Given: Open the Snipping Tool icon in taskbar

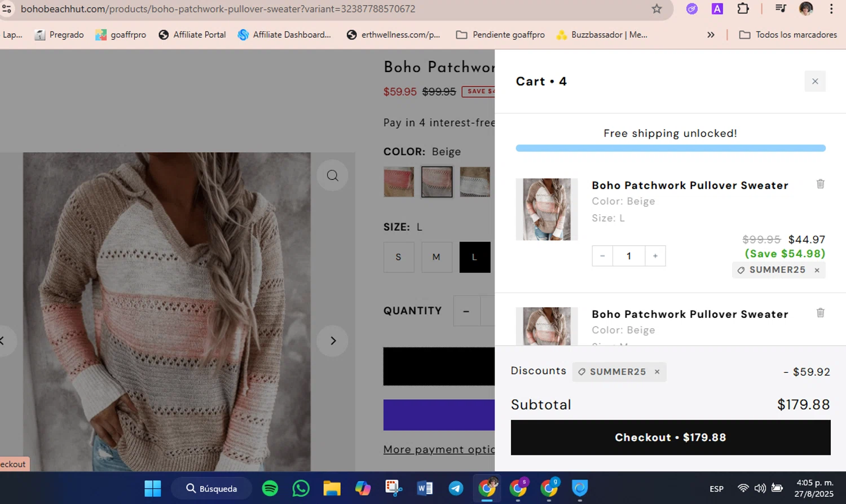Looking at the screenshot, I should coord(394,488).
